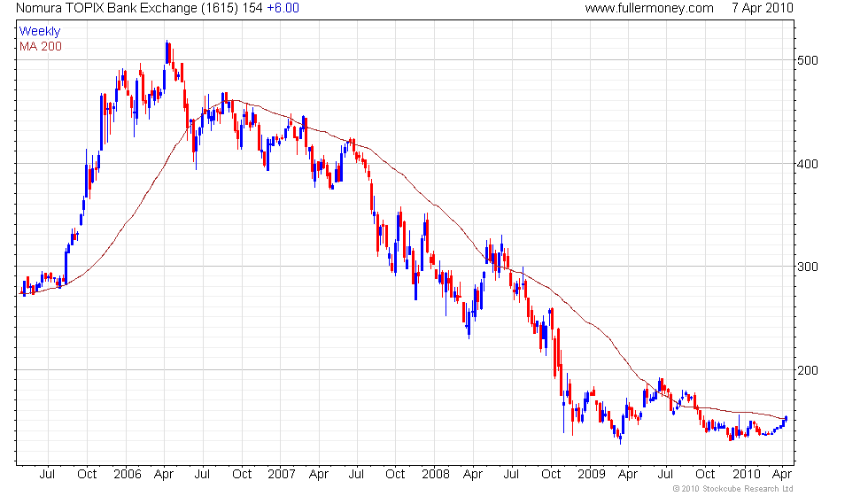Open the www.fullermoney.com link text

649,8
